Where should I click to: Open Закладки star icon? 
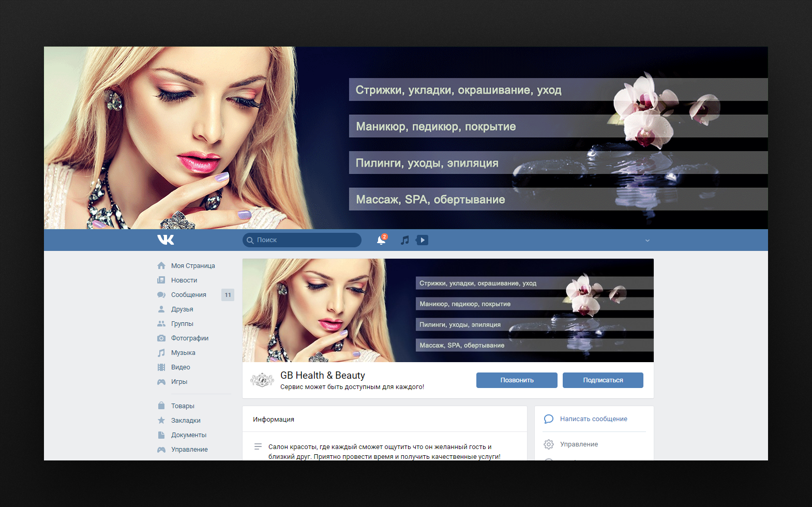(x=161, y=420)
